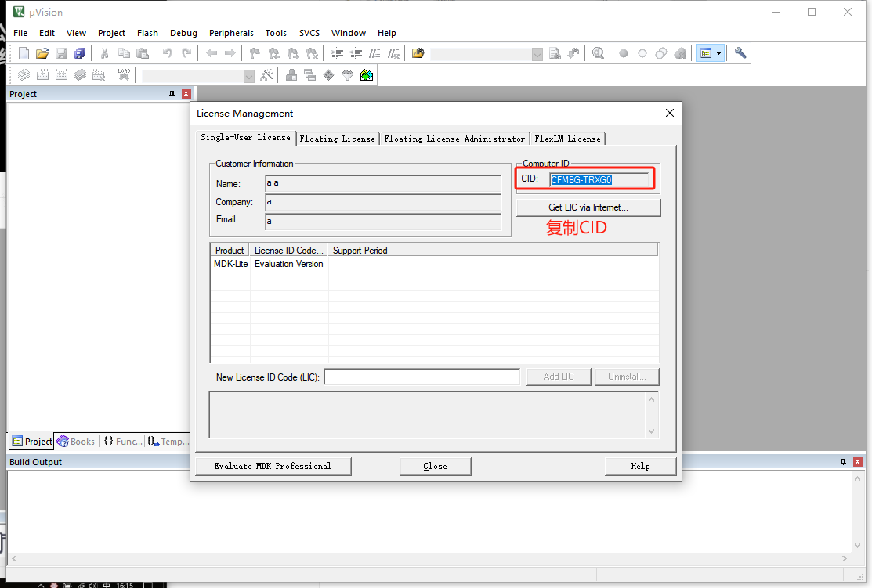Screen dimensions: 872x588
Task: Switch to Functions tab in Project panel
Action: (x=122, y=442)
